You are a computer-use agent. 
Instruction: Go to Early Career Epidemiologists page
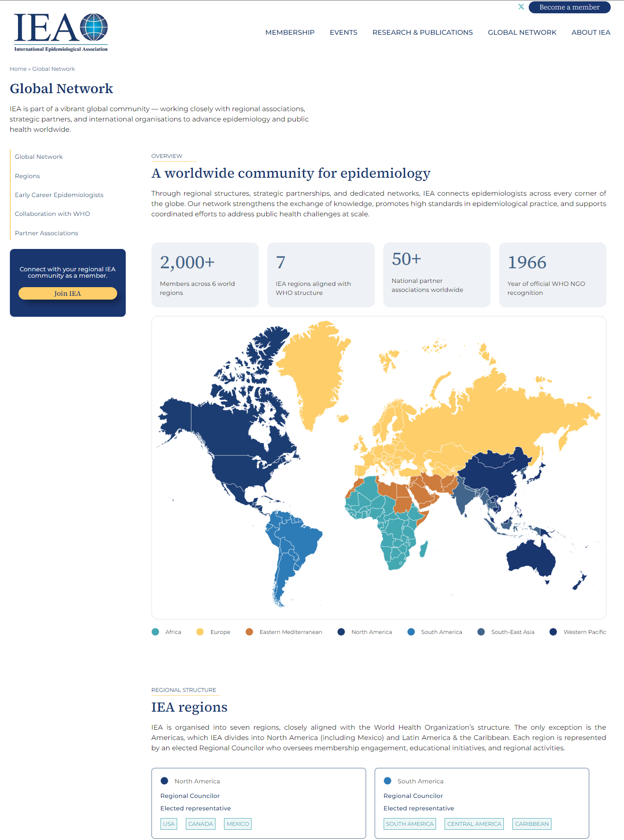point(59,195)
